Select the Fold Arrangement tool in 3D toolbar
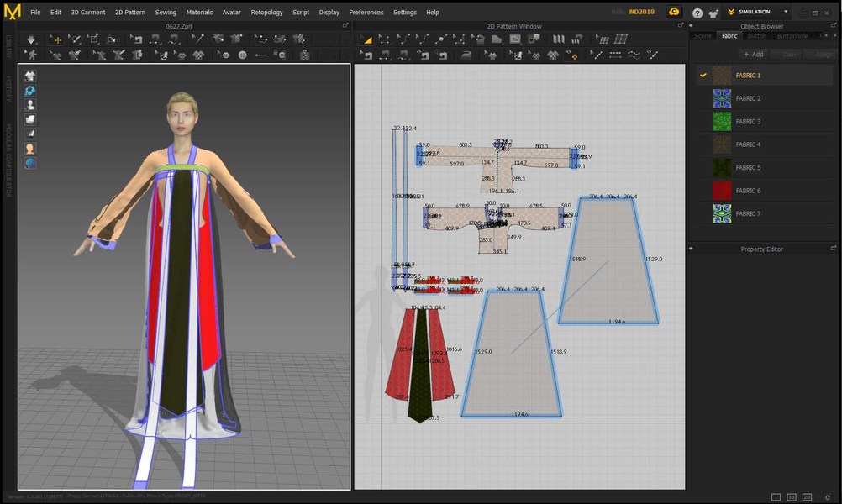The height and width of the screenshot is (504, 842). tap(112, 39)
